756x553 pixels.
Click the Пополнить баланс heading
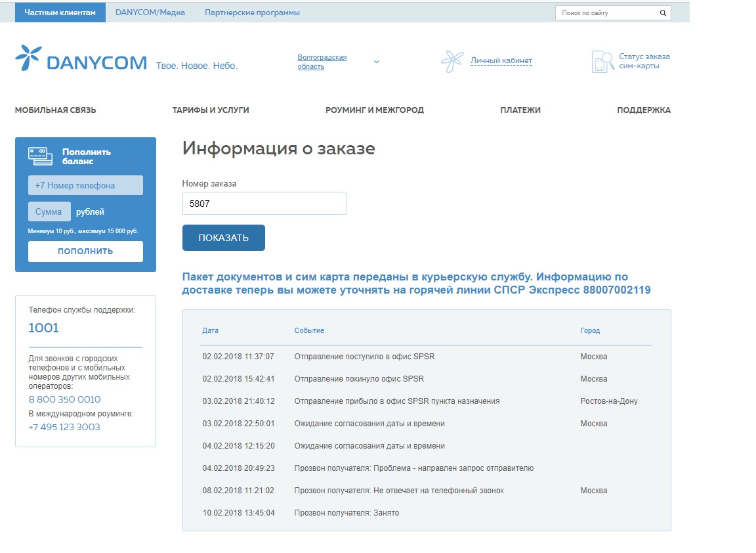(87, 156)
